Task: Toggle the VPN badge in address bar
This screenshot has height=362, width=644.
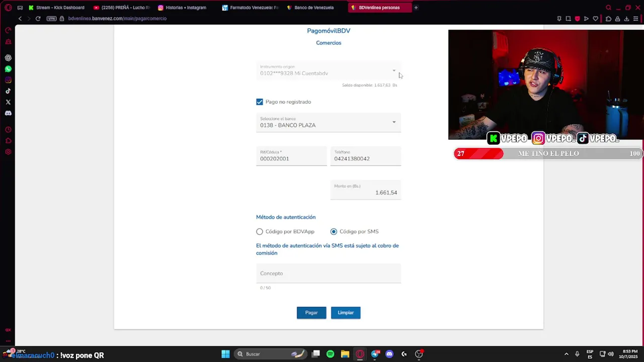Action: click(51, 19)
